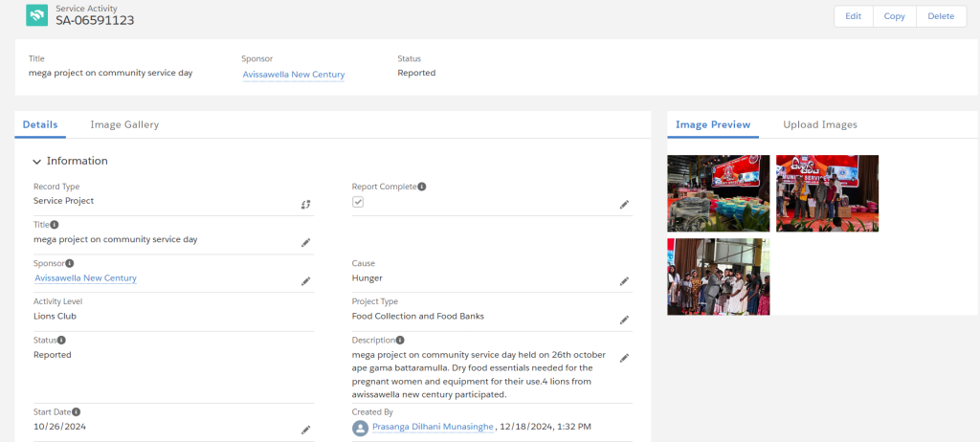Show info tooltip beside Description label
The width and height of the screenshot is (980, 442).
pyautogui.click(x=400, y=340)
